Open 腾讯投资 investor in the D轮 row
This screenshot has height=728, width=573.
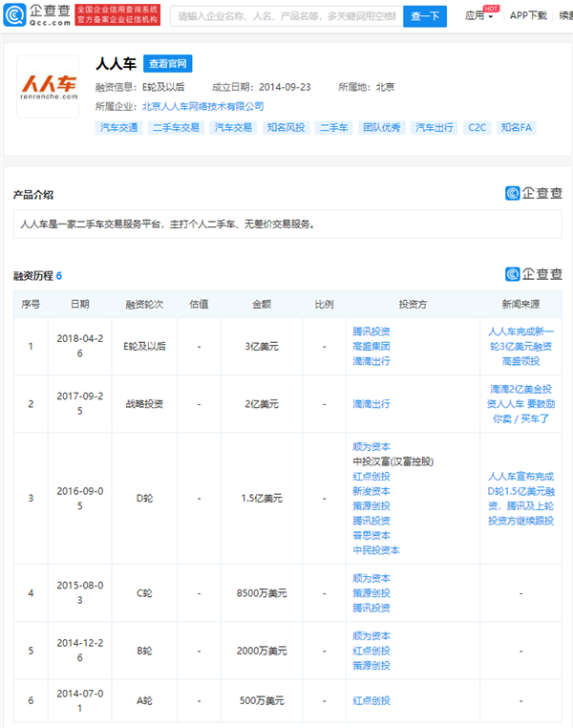(x=371, y=521)
